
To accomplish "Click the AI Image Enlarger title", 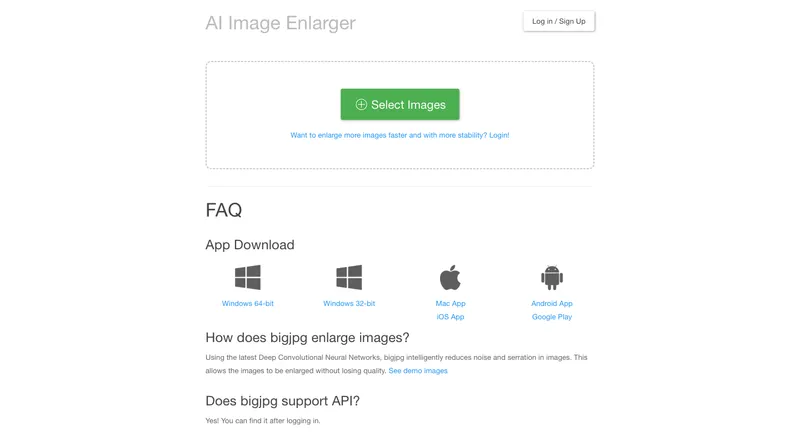I will coord(280,23).
